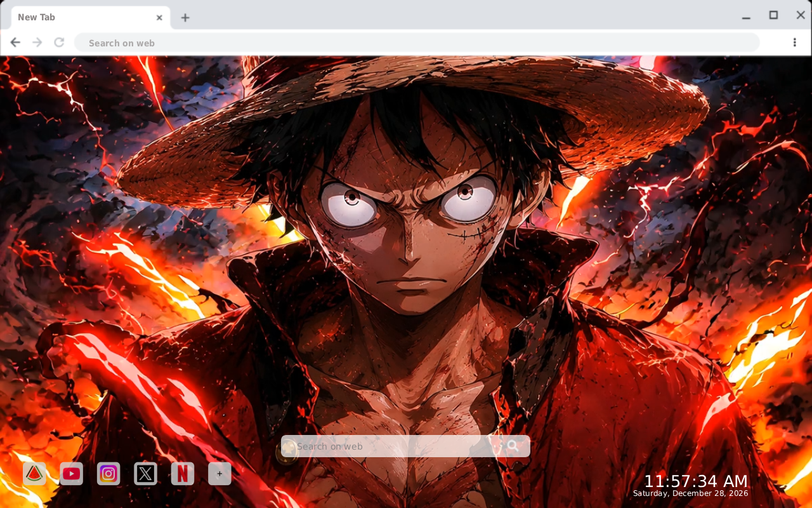Focus the address bar Search on web

[x=417, y=43]
